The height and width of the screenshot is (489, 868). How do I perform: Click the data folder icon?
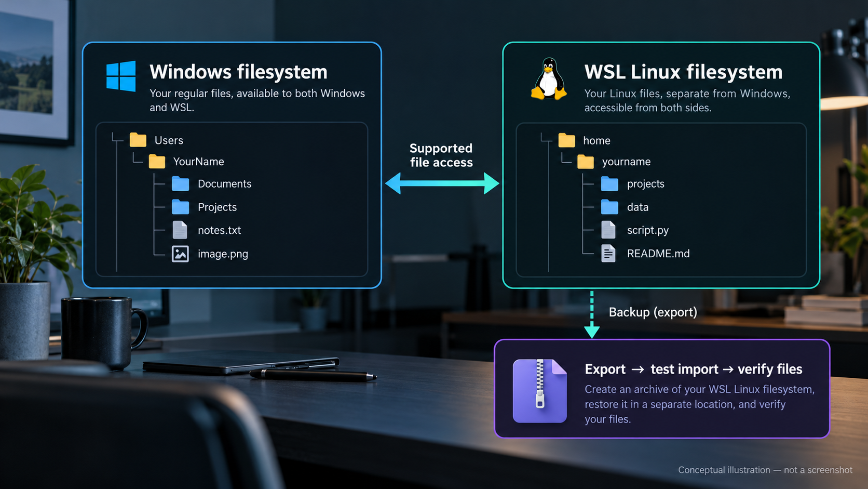pos(609,207)
